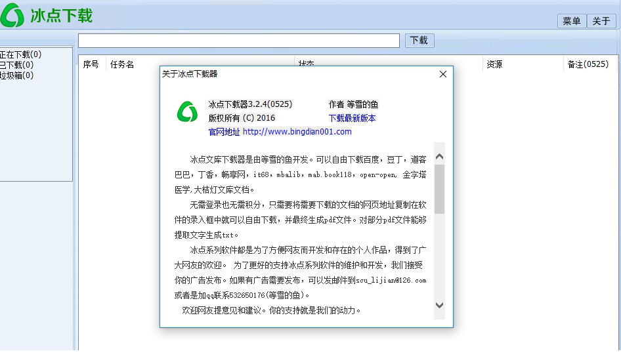Screen dimensions: 621x364
Task: Click the line 欢迎网友提意见和建议
Action: pyautogui.click(x=271, y=311)
